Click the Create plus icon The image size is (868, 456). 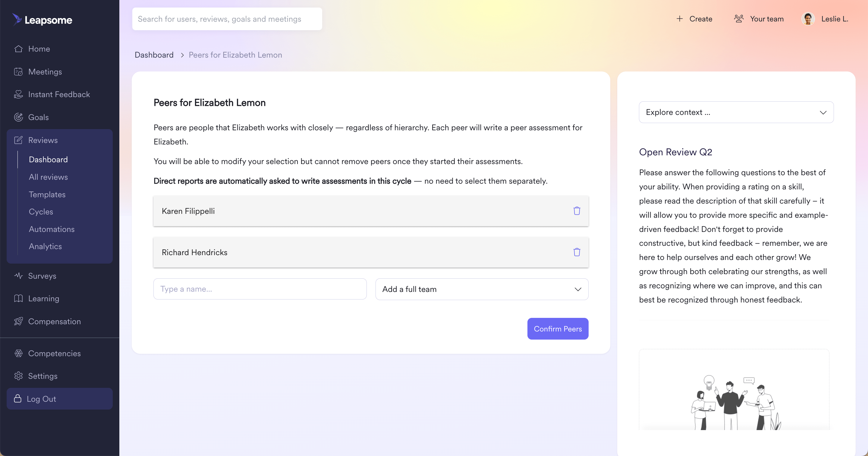679,19
